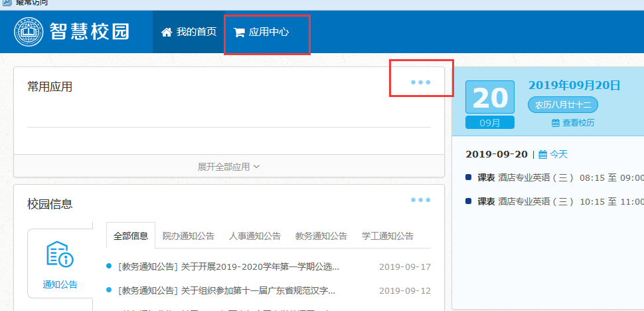Click the 今天 link in the schedule

[x=558, y=154]
